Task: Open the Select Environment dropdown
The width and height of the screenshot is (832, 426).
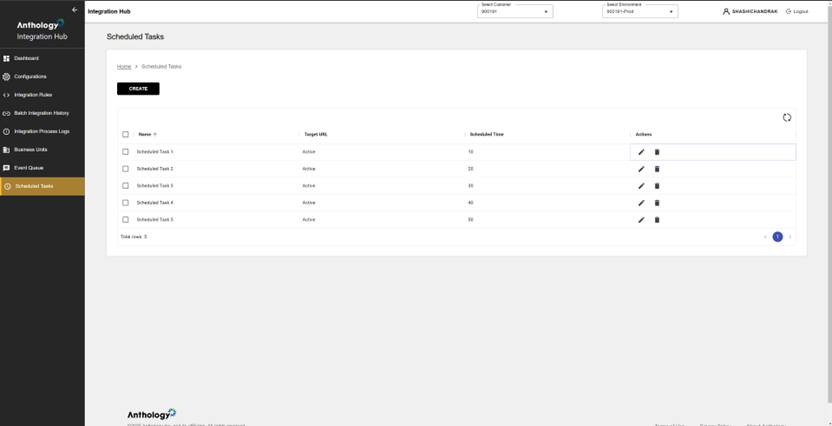Action: (x=640, y=11)
